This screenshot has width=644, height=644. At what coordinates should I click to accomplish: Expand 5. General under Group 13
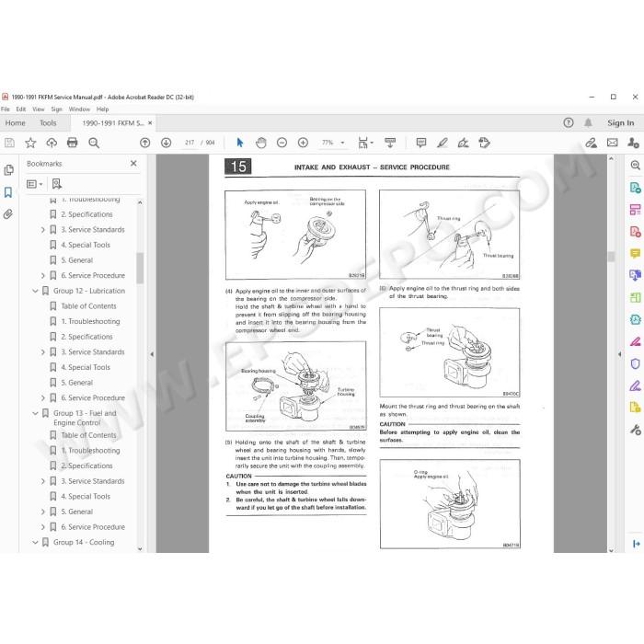(x=43, y=512)
